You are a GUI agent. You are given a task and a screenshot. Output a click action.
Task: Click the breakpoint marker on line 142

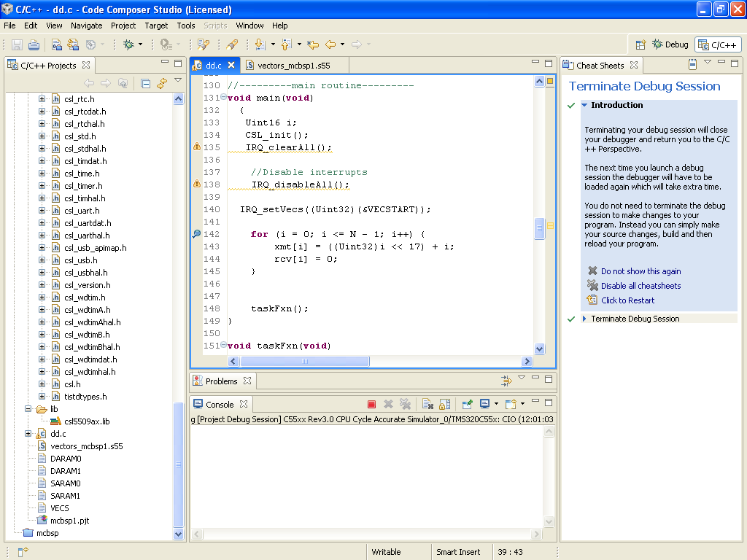click(x=196, y=234)
